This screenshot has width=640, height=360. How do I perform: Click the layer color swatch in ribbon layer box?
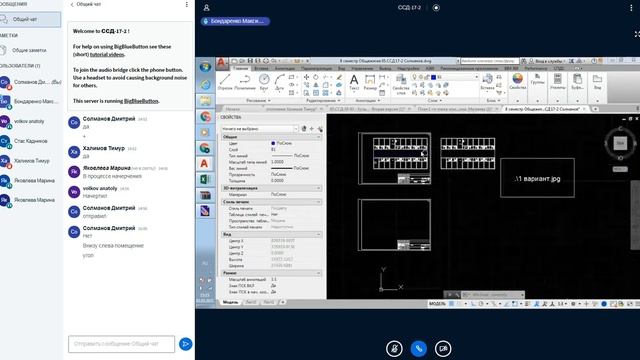tap(433, 77)
